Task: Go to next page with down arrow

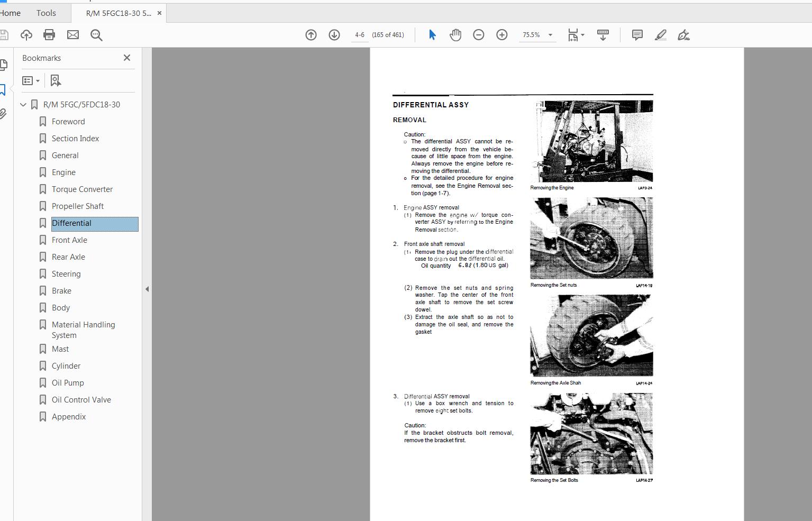Action: click(x=334, y=35)
